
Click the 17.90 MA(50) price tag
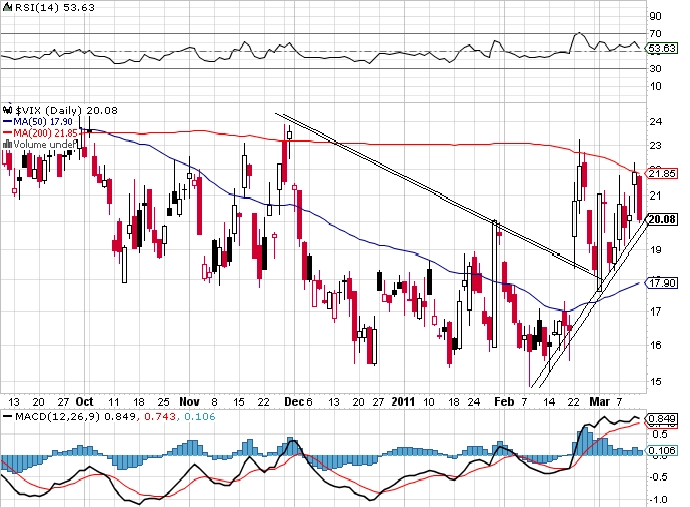coord(661,283)
